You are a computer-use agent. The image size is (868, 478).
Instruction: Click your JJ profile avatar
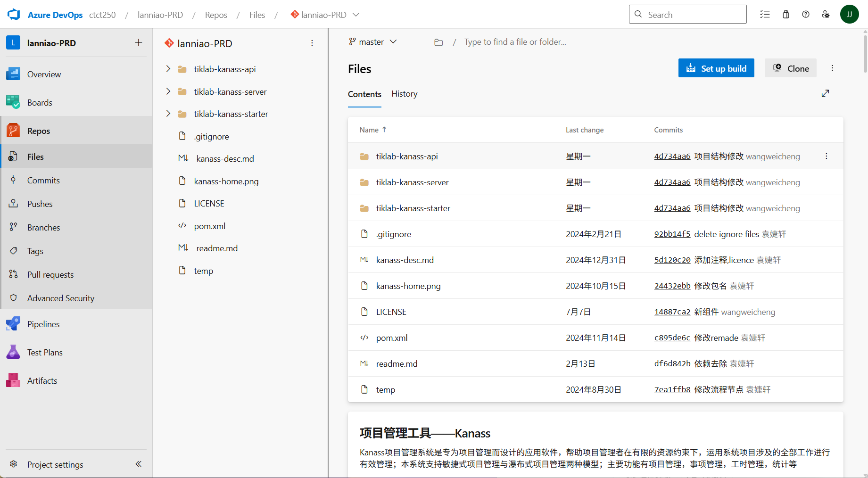click(850, 14)
